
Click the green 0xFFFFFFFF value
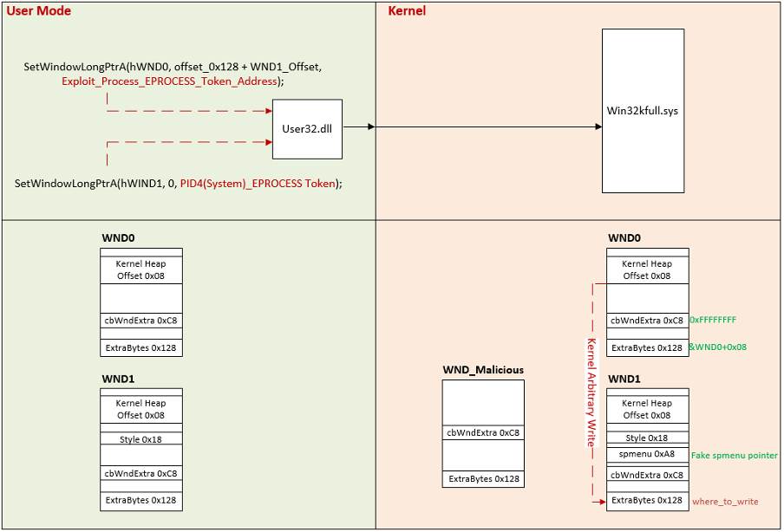(713, 320)
